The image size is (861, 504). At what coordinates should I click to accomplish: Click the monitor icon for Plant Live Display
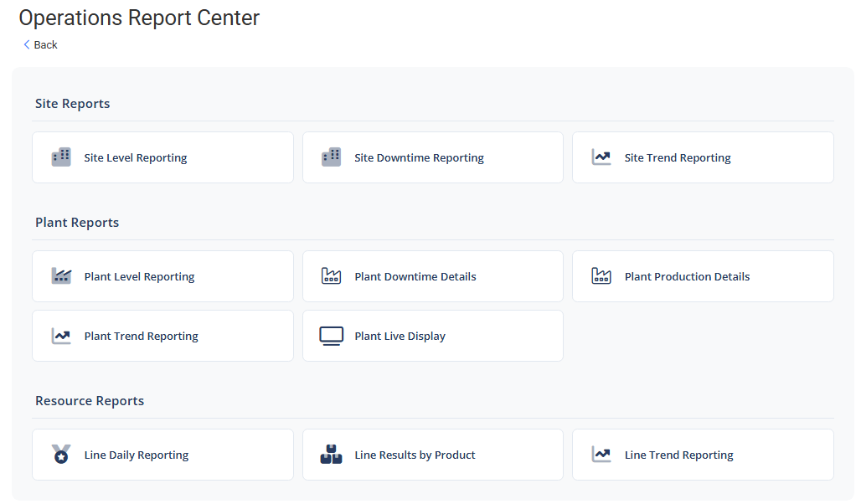pyautogui.click(x=332, y=336)
